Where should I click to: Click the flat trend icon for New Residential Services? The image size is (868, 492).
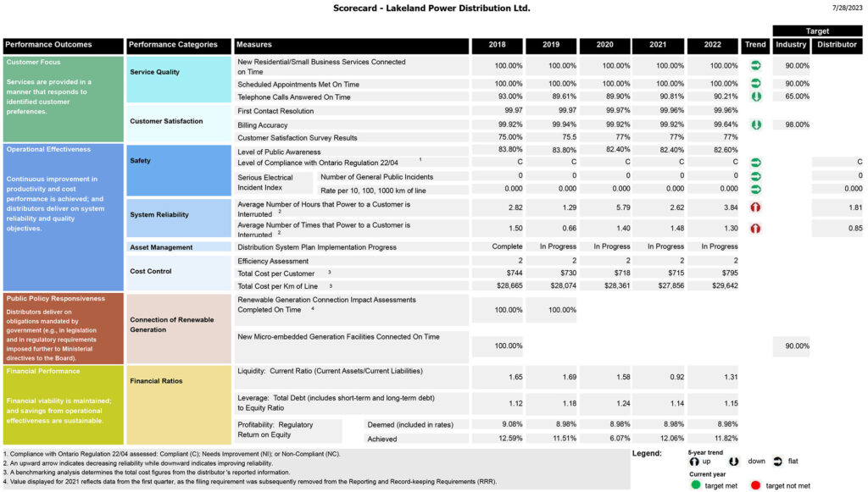[755, 65]
